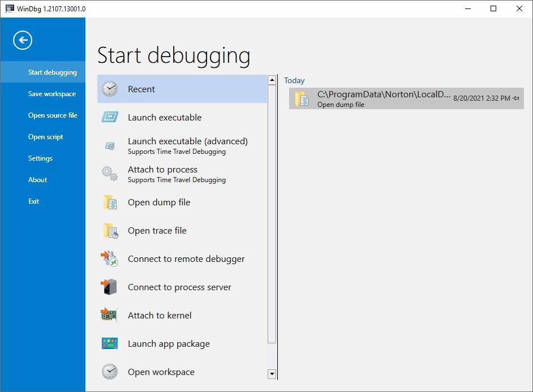This screenshot has width=533, height=392.
Task: Click Exit in the sidebar
Action: coord(33,201)
